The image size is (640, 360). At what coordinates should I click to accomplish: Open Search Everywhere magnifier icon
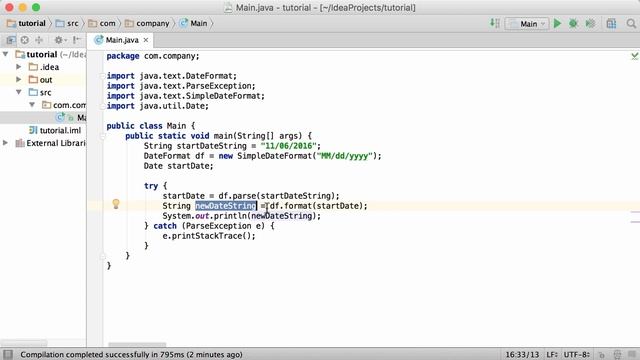point(631,24)
